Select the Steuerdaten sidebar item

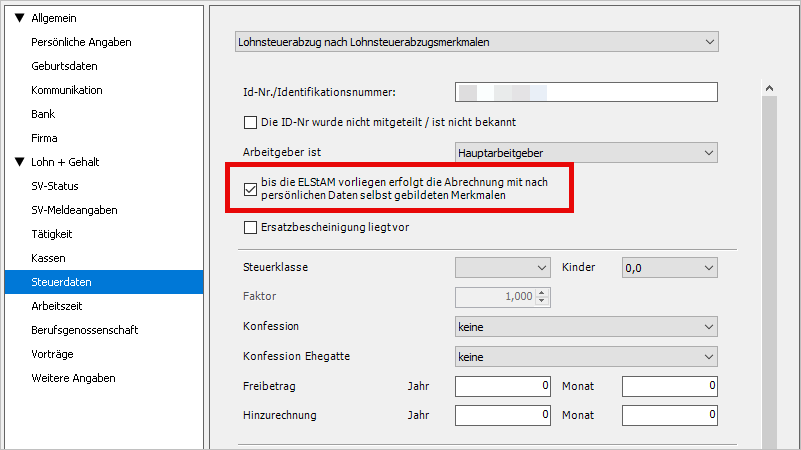(x=60, y=282)
